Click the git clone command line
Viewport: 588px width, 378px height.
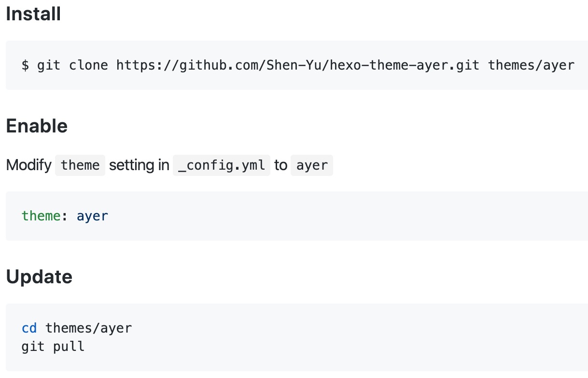[298, 65]
